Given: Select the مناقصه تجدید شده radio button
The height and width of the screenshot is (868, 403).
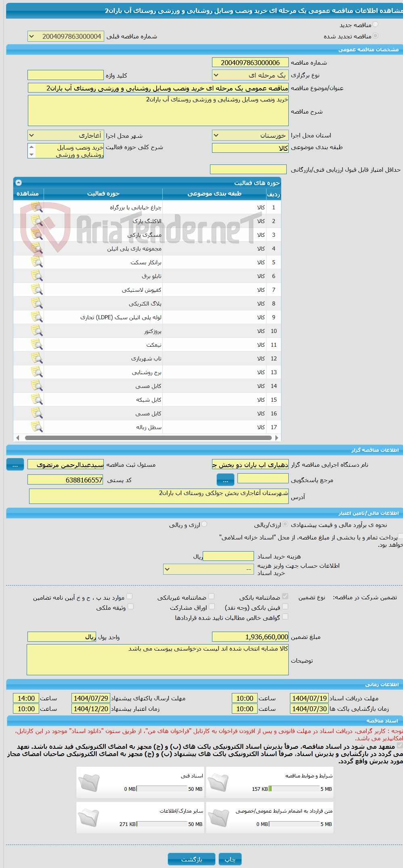Looking at the screenshot, I should pos(376,36).
